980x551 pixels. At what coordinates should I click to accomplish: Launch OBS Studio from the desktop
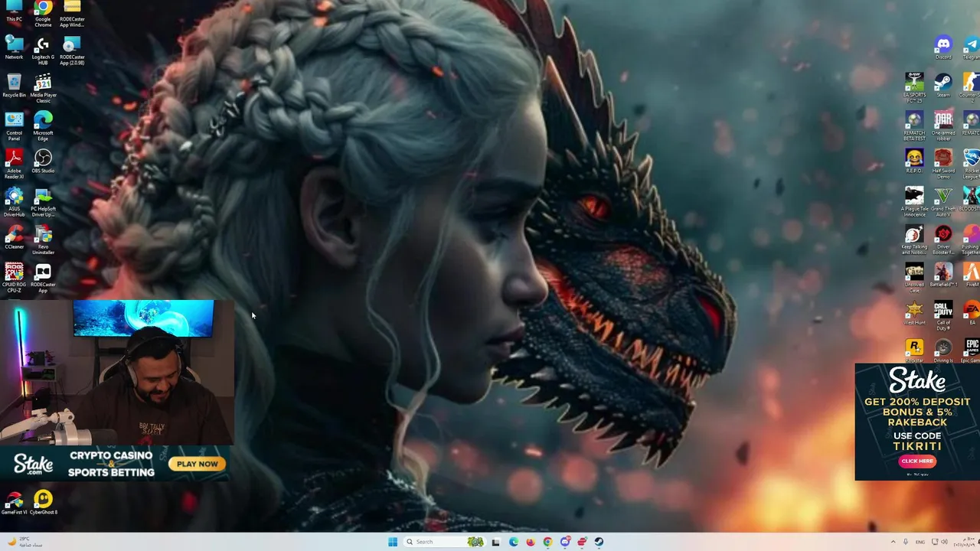click(43, 161)
